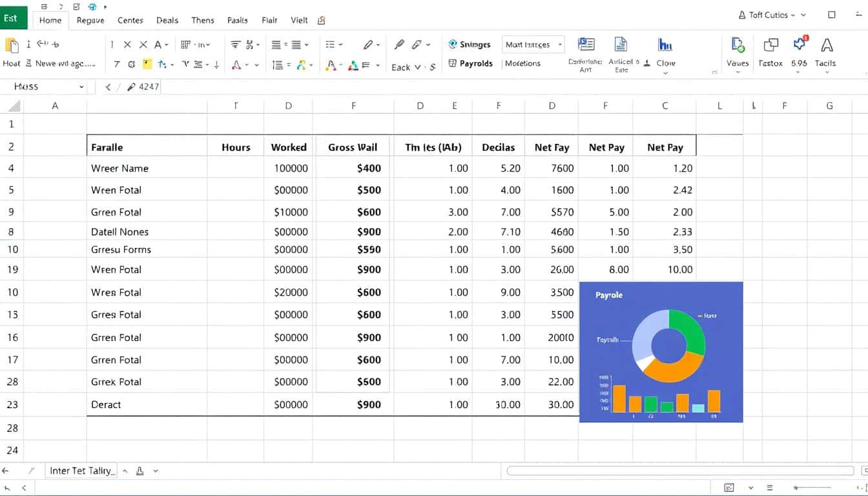Click the maximize window square

click(832, 15)
